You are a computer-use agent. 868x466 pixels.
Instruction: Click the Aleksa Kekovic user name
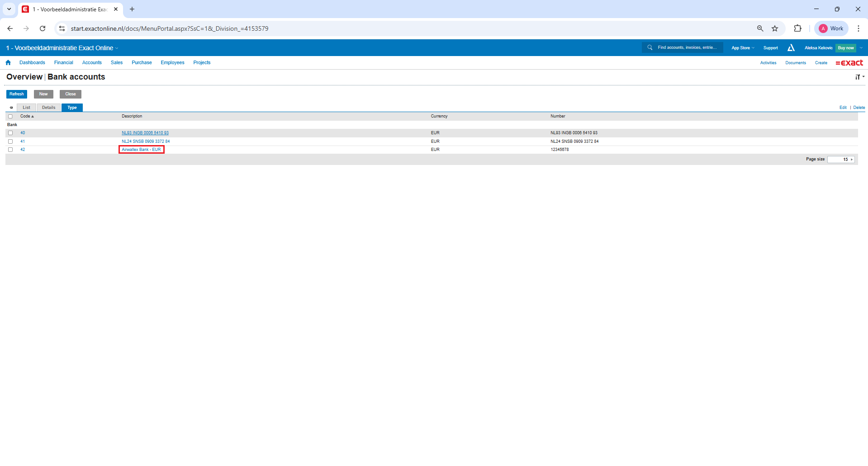[818, 48]
